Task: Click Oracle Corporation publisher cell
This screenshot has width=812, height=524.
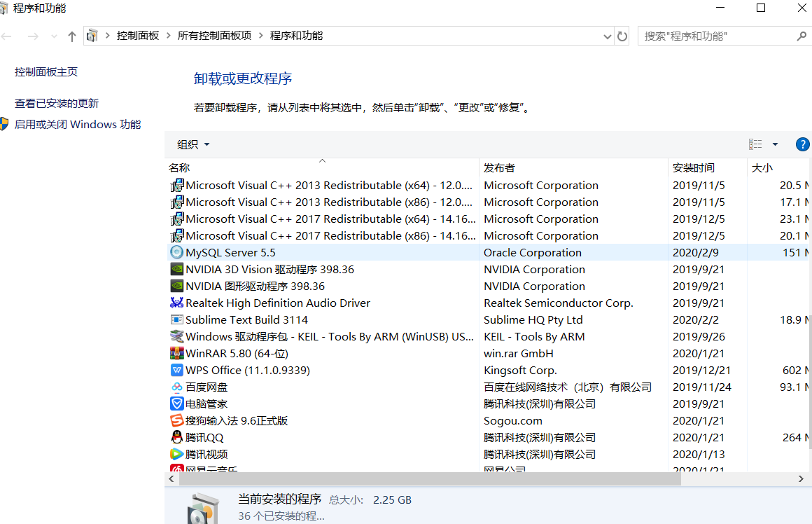Action: point(533,252)
